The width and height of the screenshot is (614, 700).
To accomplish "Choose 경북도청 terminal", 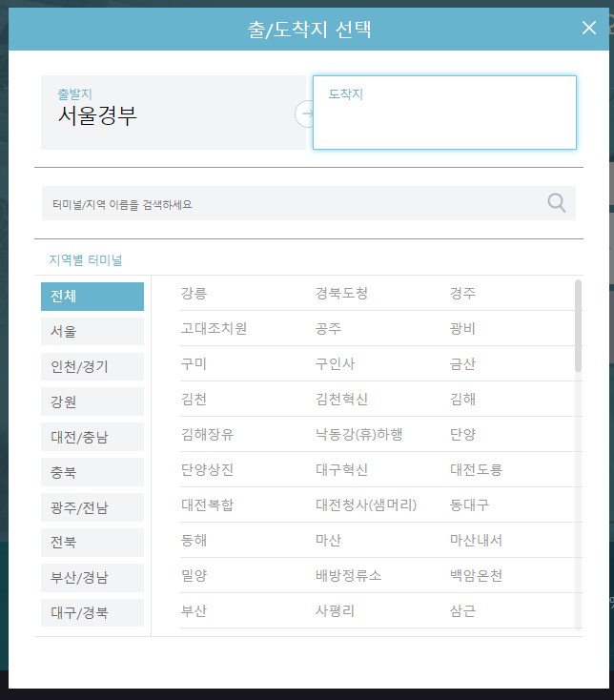I will (342, 294).
